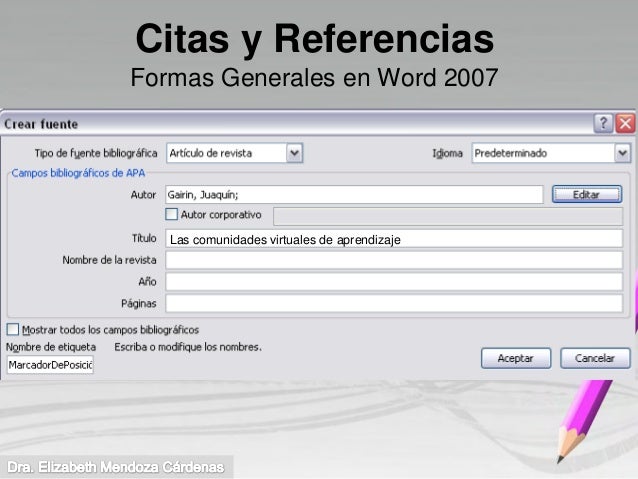Click the Citas y Referencias heading
Image resolution: width=638 pixels, height=479 pixels.
[315, 39]
